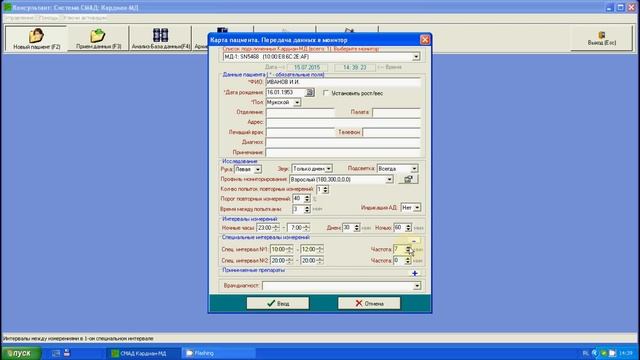
Task: Expand the Врач-диагност dropdown
Action: pyautogui.click(x=417, y=286)
